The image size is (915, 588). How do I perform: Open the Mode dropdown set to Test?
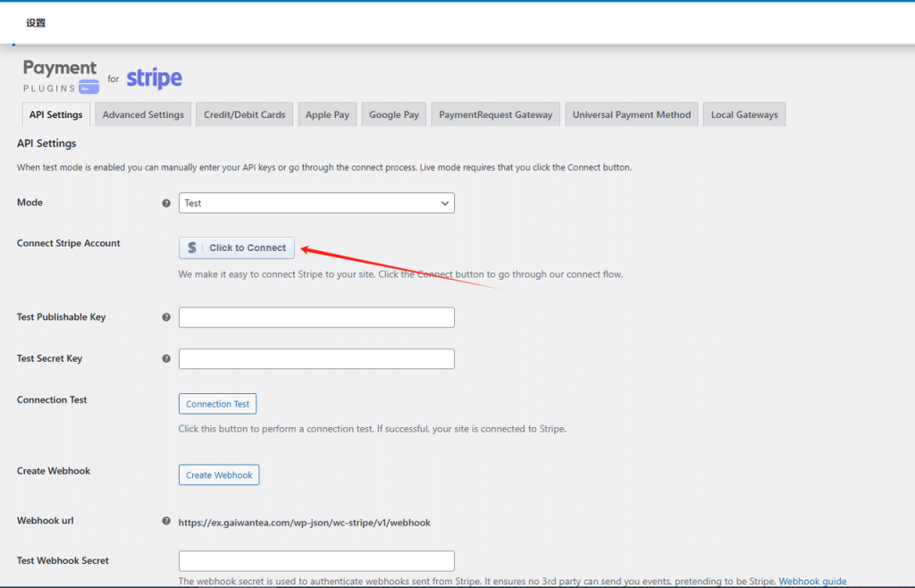click(316, 203)
